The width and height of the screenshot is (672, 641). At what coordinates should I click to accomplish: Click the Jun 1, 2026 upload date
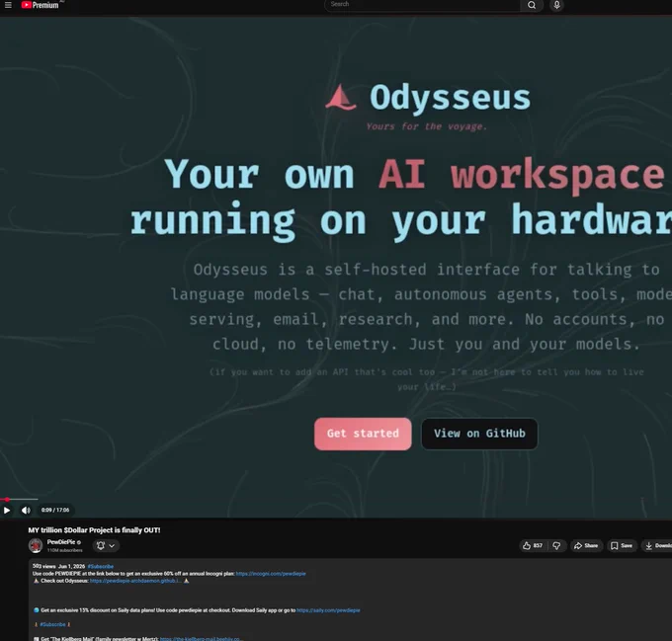click(71, 567)
